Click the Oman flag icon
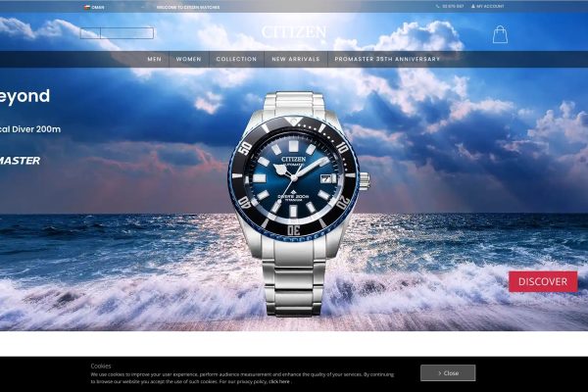Image resolution: width=588 pixels, height=392 pixels. click(x=87, y=7)
